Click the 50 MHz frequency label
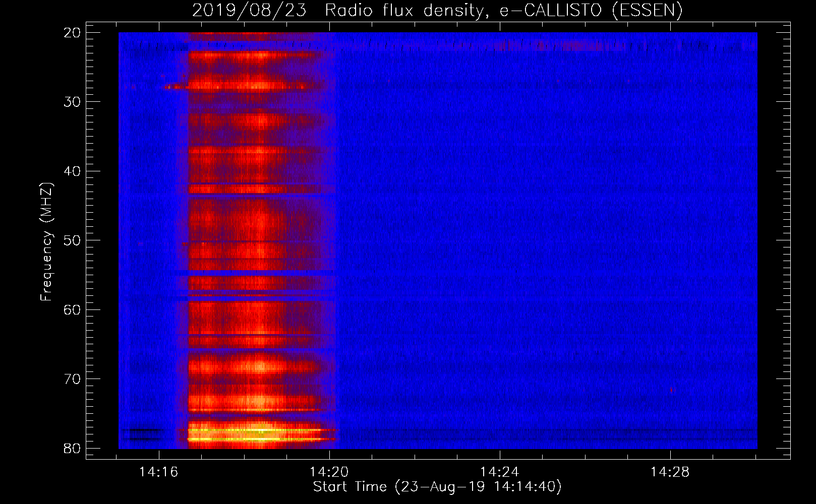 coord(72,240)
